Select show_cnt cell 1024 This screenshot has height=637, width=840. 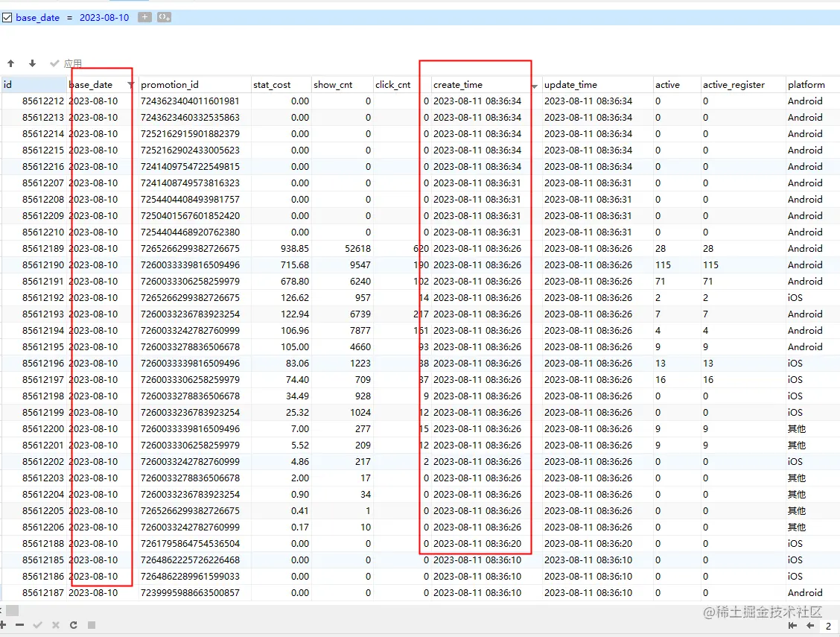[x=343, y=413]
